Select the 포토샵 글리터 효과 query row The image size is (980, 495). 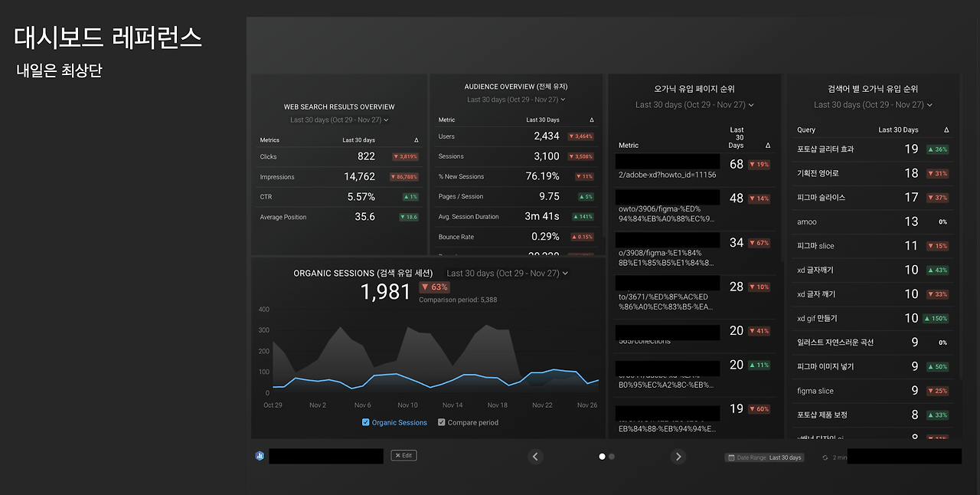click(x=873, y=149)
